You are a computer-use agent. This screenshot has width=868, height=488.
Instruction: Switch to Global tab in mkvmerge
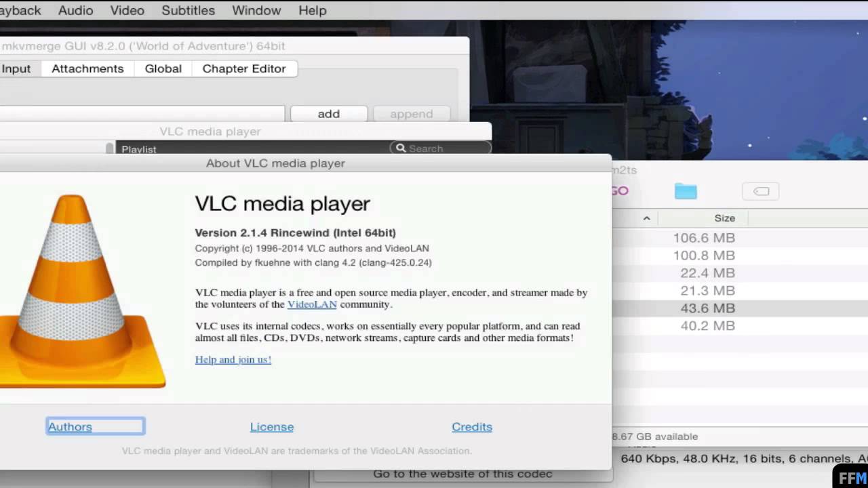point(163,68)
